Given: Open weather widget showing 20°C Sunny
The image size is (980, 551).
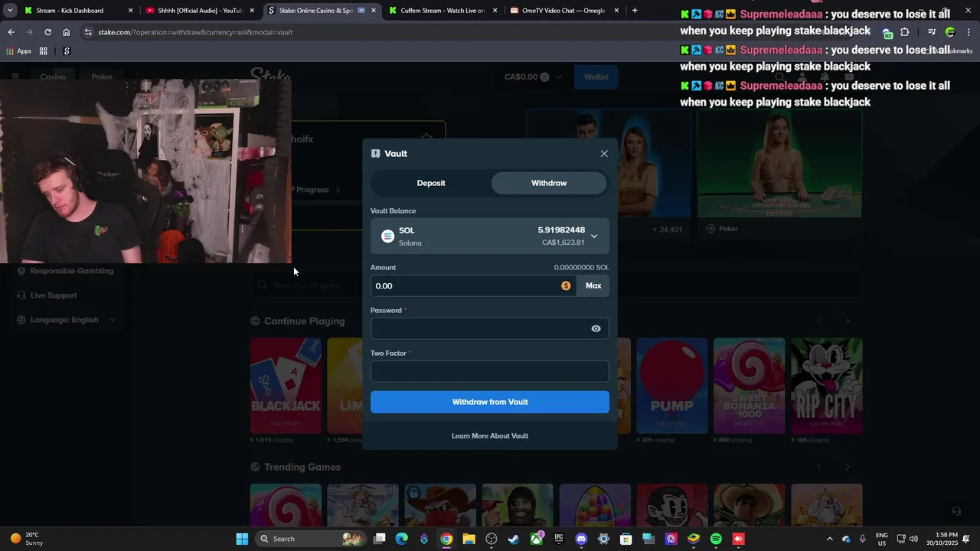Looking at the screenshot, I should point(26,539).
